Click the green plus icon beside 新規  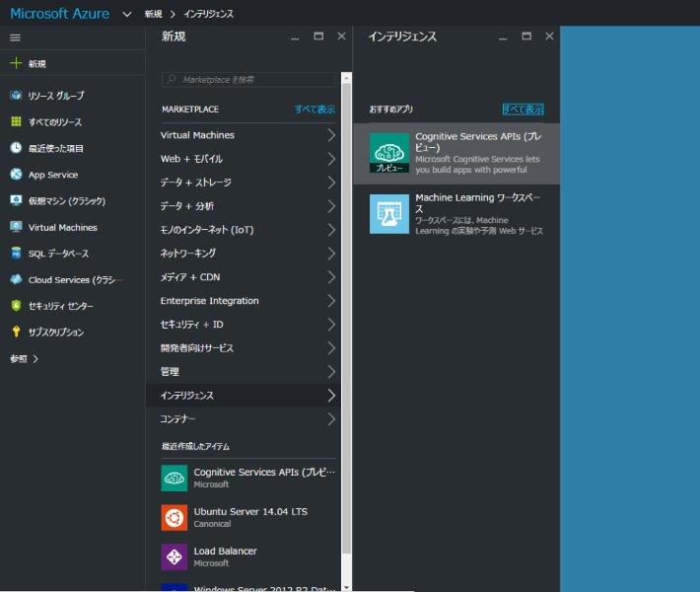(x=16, y=63)
